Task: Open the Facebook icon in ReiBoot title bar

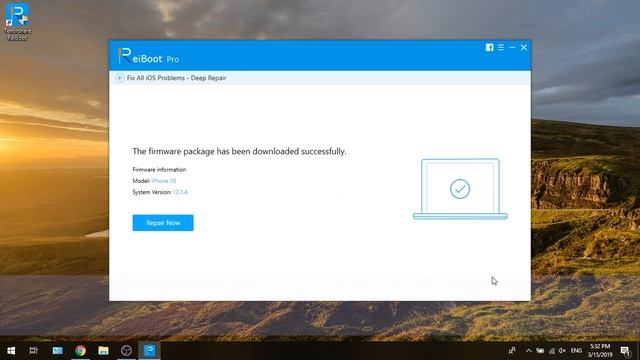Action: click(x=489, y=47)
